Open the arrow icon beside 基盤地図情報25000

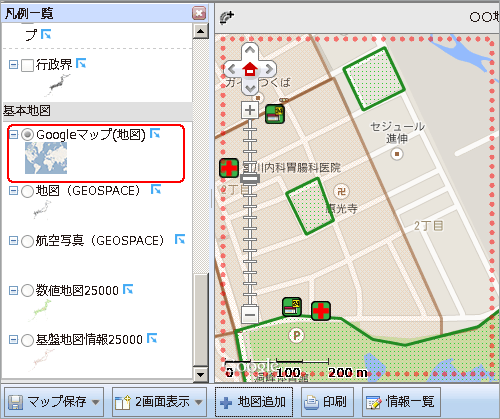pos(152,338)
